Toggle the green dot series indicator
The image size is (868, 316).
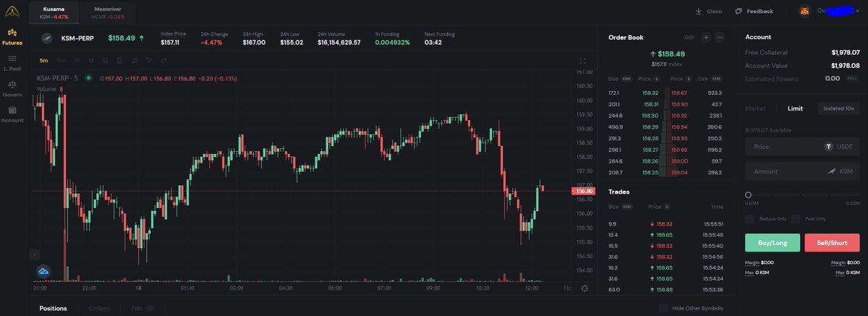89,78
